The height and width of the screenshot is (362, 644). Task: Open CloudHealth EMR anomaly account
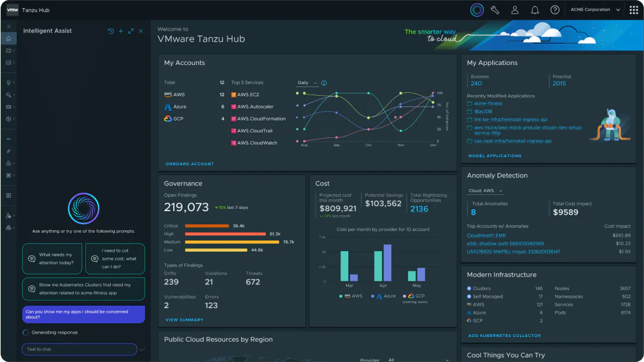pos(486,236)
